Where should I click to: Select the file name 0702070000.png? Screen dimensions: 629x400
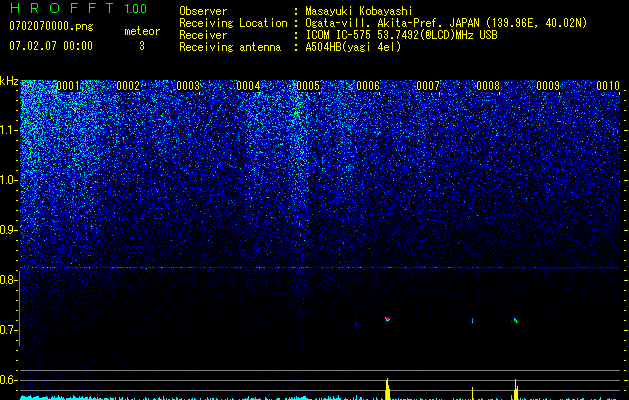click(51, 27)
